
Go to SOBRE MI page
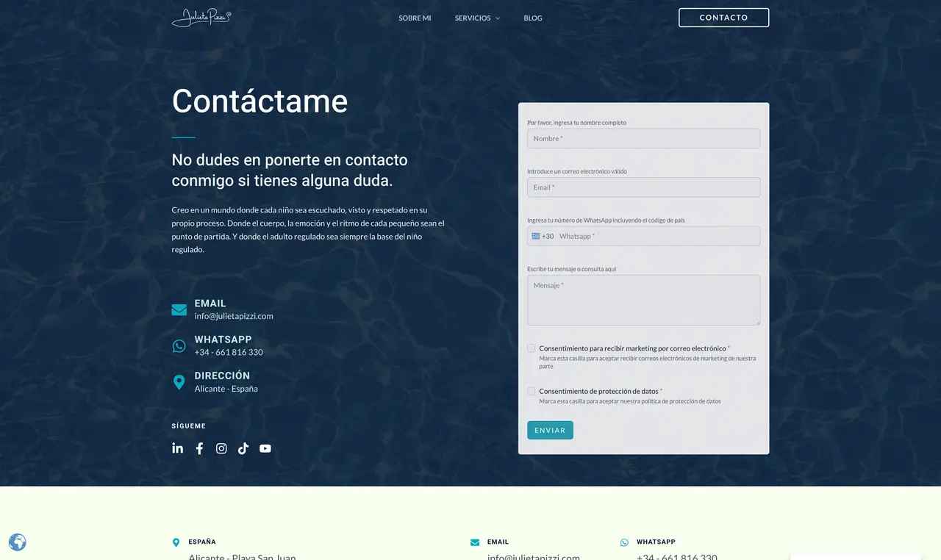pos(415,18)
